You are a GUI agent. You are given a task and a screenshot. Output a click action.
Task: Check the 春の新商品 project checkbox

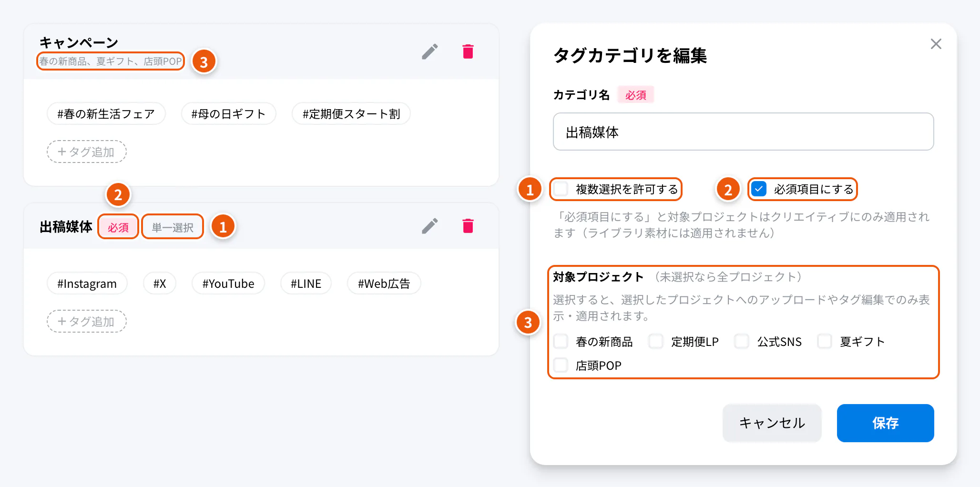click(x=561, y=341)
